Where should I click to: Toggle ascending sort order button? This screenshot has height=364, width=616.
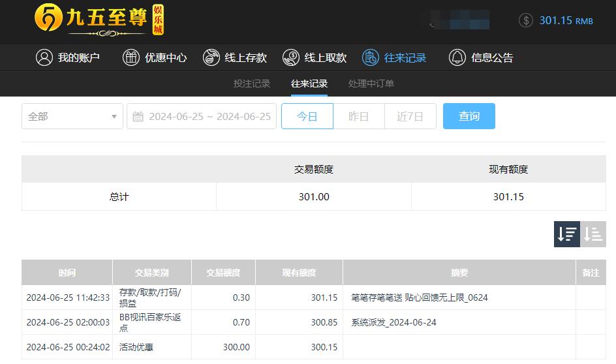[593, 234]
